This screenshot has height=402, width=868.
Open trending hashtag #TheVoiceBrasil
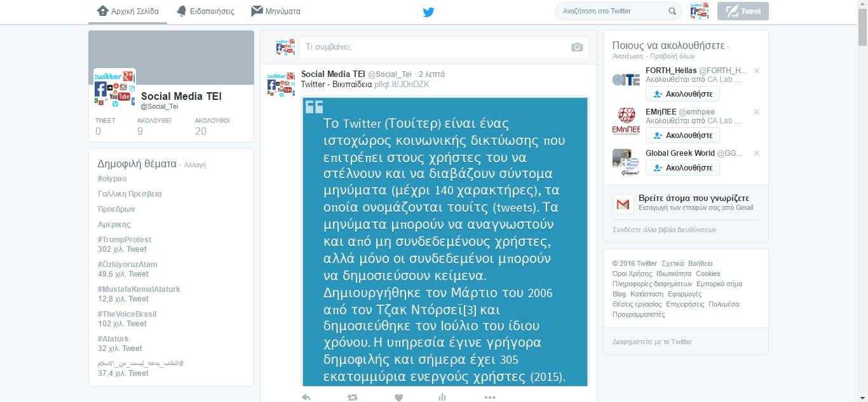point(127,314)
